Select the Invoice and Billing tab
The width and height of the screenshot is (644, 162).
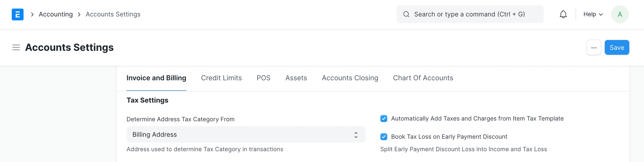[156, 78]
